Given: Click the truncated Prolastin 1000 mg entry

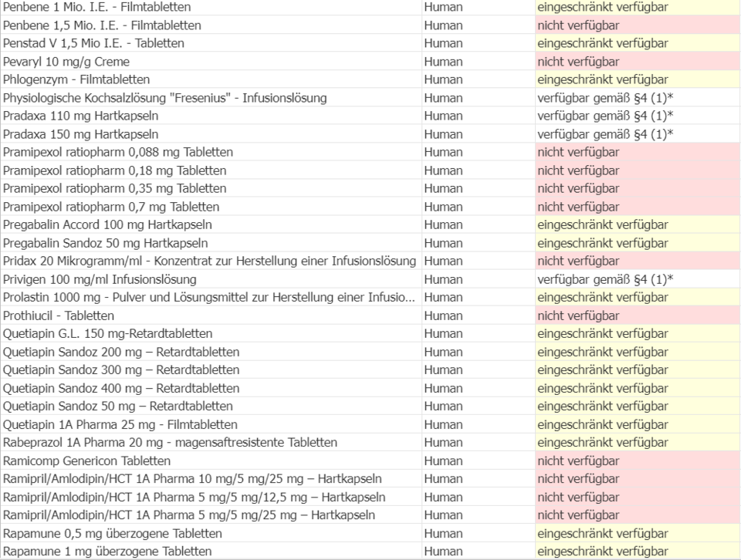Looking at the screenshot, I should pos(210,297).
